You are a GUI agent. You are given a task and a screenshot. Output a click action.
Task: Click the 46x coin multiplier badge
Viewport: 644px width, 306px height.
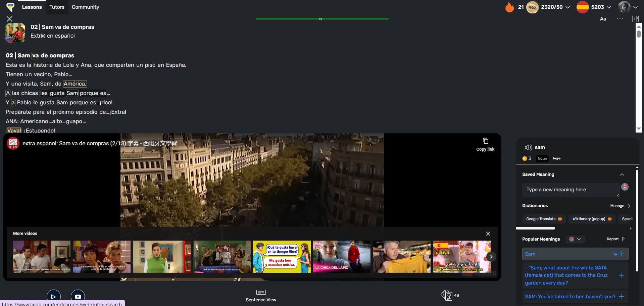[x=532, y=7]
